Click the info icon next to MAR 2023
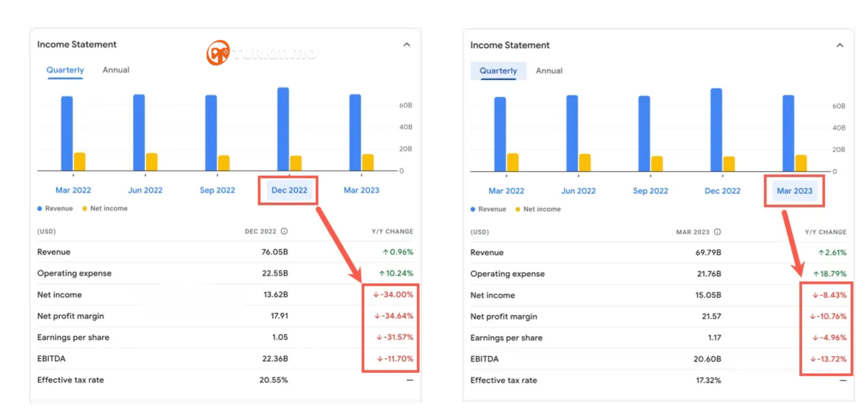The width and height of the screenshot is (868, 414). (717, 232)
